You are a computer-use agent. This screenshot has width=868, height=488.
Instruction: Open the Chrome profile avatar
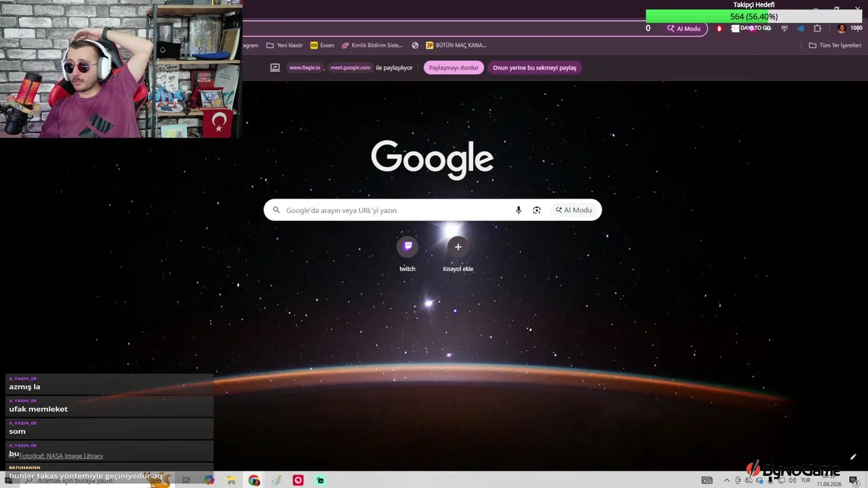(x=842, y=28)
